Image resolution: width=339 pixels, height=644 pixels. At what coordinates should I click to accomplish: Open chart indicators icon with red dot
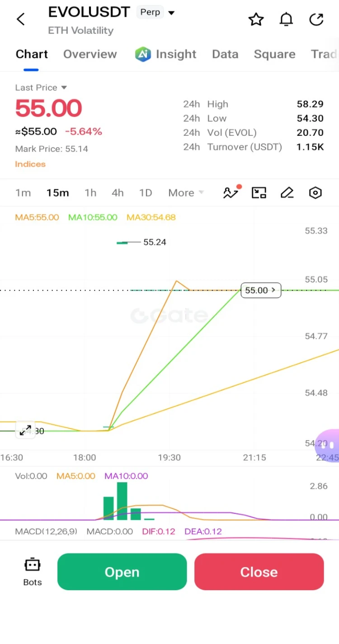tap(231, 192)
